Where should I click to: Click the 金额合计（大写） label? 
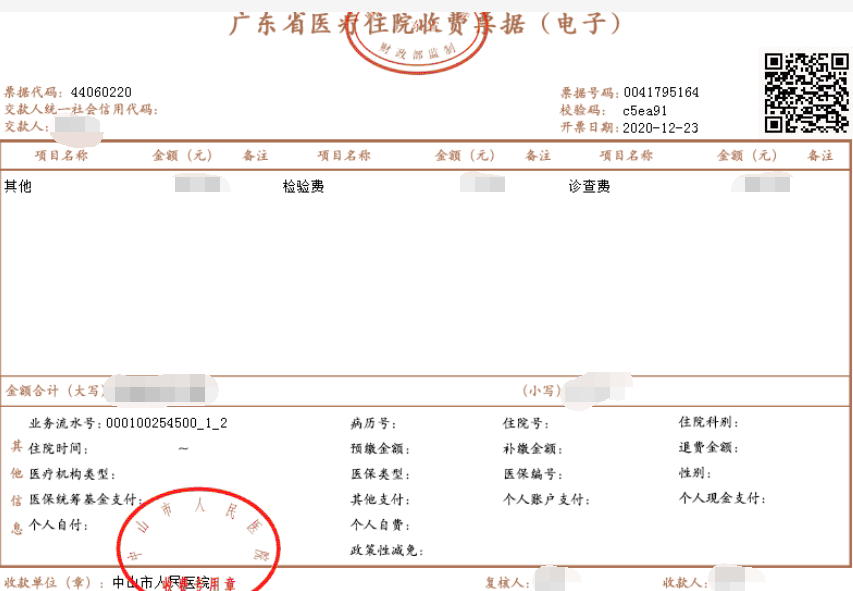point(54,391)
